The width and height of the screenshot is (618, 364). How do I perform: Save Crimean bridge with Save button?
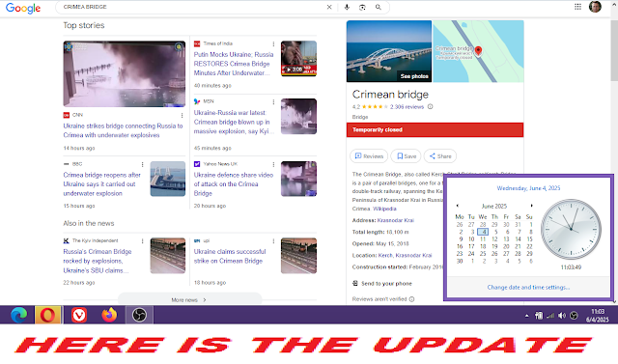(x=407, y=156)
